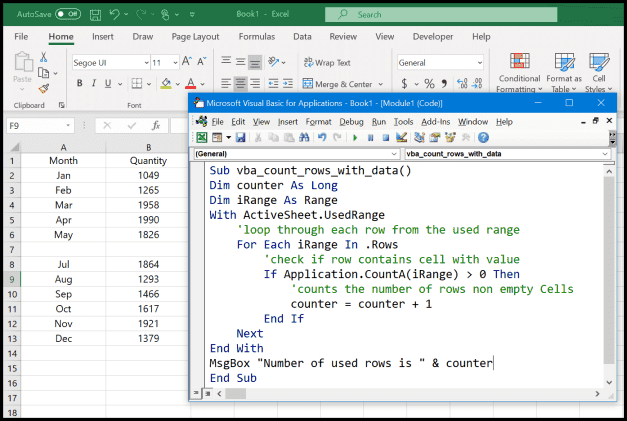The height and width of the screenshot is (421, 627).
Task: Click the Reset stop icon in VBA toolbar
Action: (x=386, y=138)
